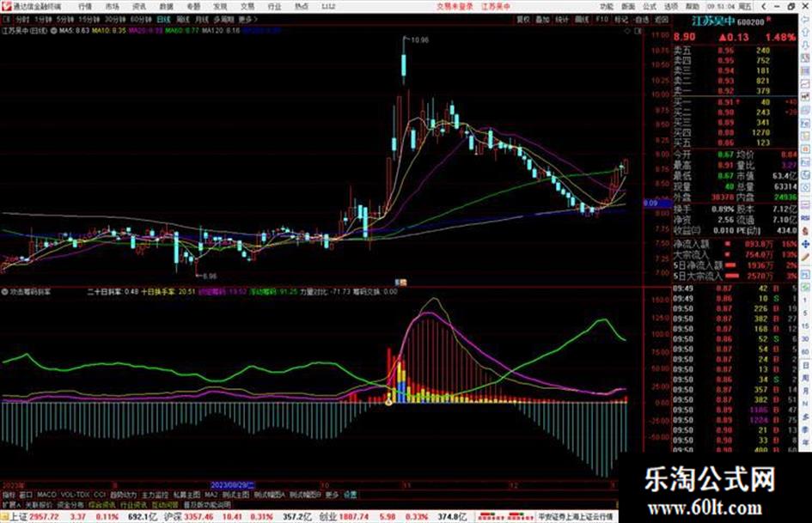The image size is (812, 523).
Task: Click the dollar sign icon in the right sidebar
Action: 806,231
